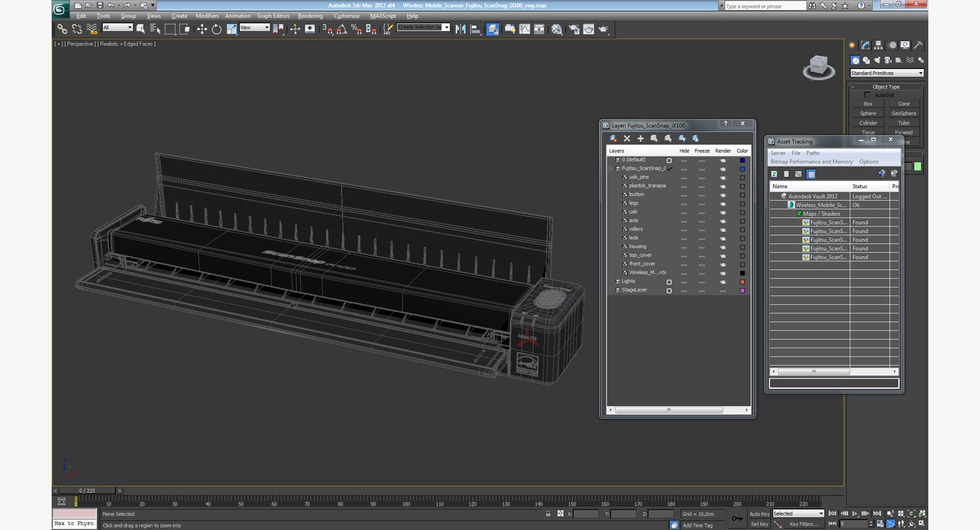Click the Box primitive button
Image resolution: width=980 pixels, height=530 pixels.
868,104
